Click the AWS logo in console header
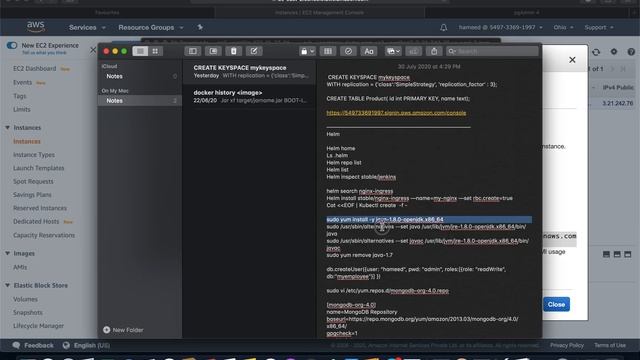 (x=36, y=27)
